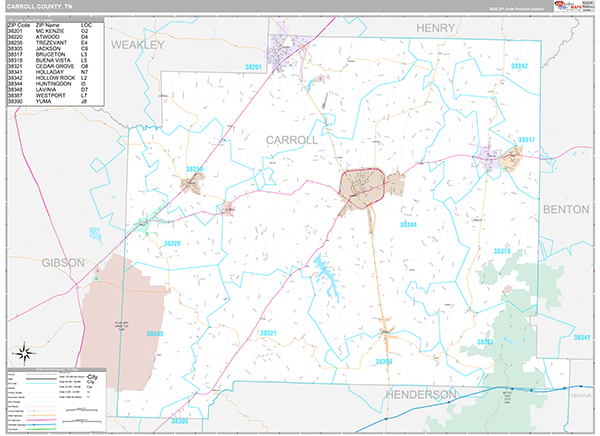600x436 pixels.
Task: Select the HOLLADAY row in the ZIP index
Action: tap(48, 72)
